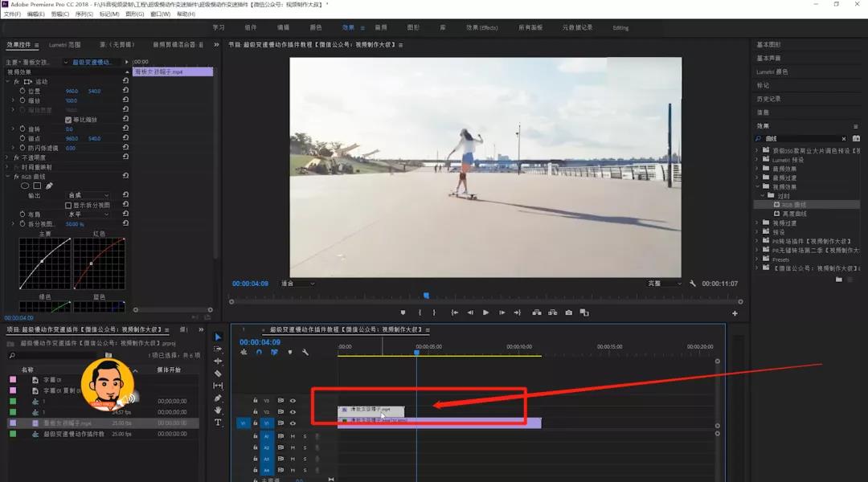Open program monitor zoom level dropdown

297,284
